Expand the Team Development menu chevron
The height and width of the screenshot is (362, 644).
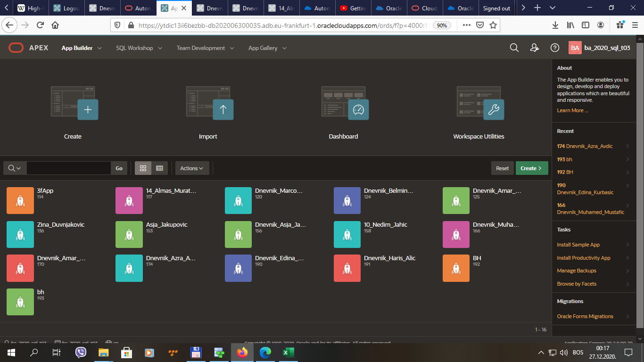232,48
